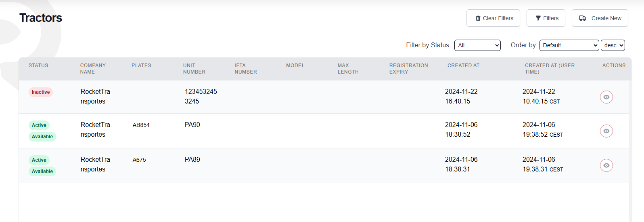Click the REGISTRATION EXPIRY column header
Viewport: 644px width, 222px height.
coord(408,69)
